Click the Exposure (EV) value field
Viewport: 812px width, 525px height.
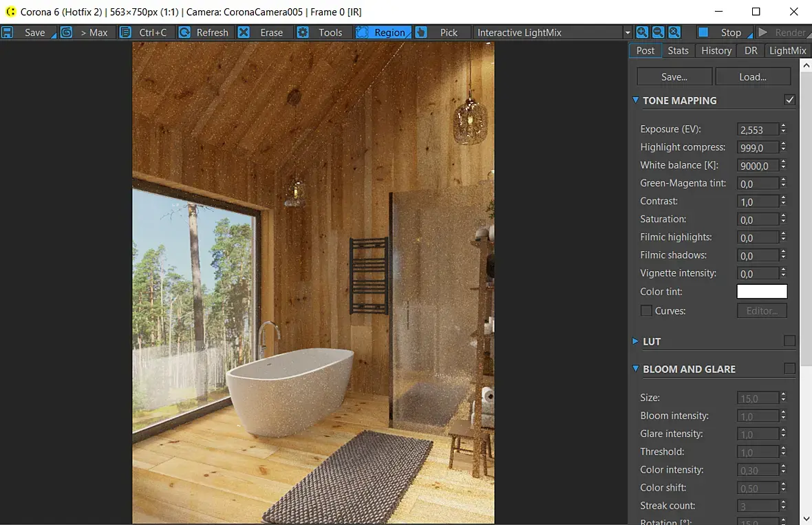[x=758, y=129]
